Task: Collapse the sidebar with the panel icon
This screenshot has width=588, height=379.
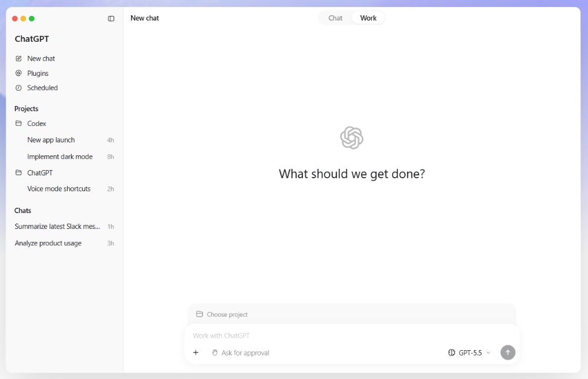Action: coord(111,18)
